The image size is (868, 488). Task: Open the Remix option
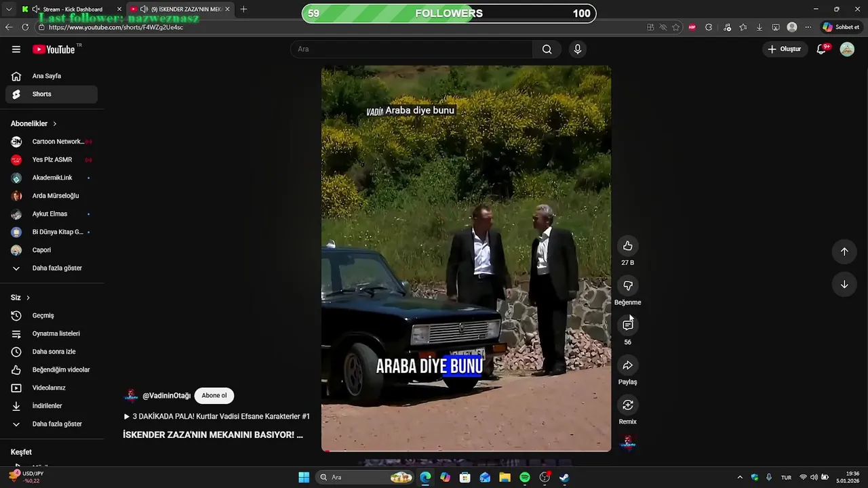[x=627, y=405]
